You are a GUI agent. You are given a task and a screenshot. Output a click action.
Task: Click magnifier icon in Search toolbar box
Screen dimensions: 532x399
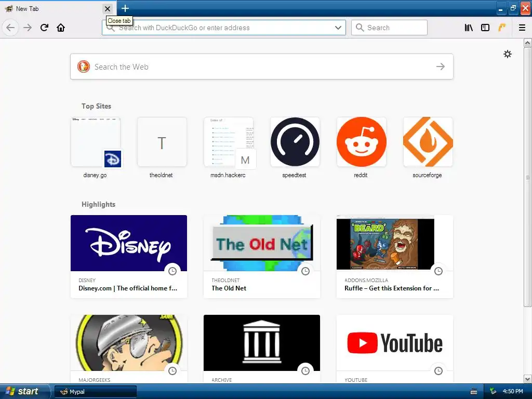(360, 28)
